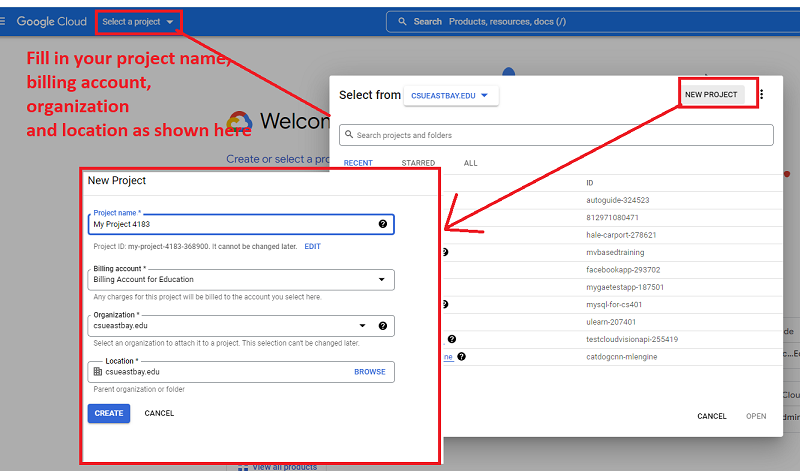800x471 pixels.
Task: Click the organization building icon in Location
Action: (97, 371)
